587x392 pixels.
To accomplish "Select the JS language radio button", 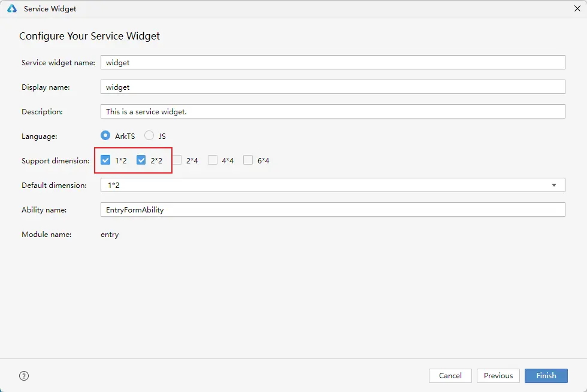I will pos(149,136).
